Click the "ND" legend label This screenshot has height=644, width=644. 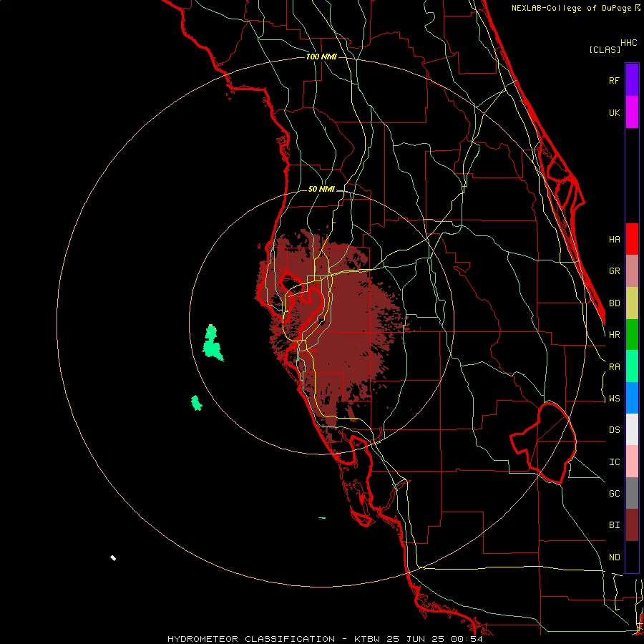click(614, 557)
